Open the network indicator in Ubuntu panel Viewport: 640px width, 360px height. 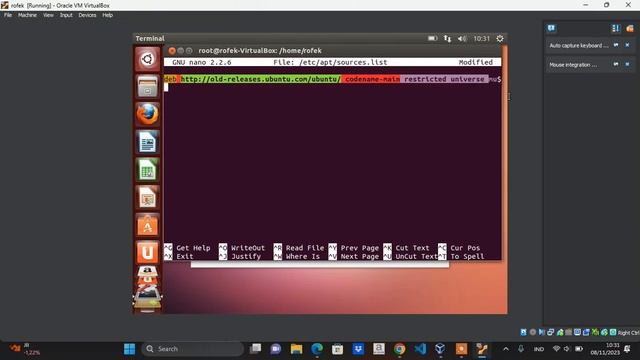coord(447,38)
